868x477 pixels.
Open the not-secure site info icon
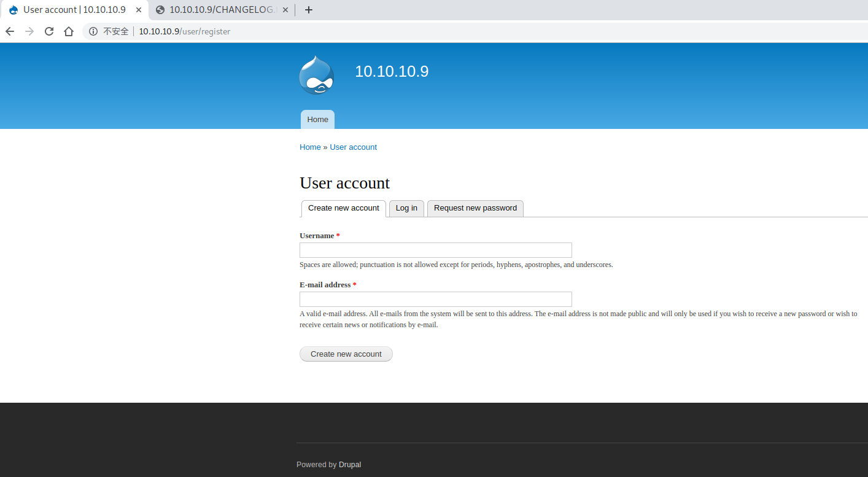coord(93,31)
